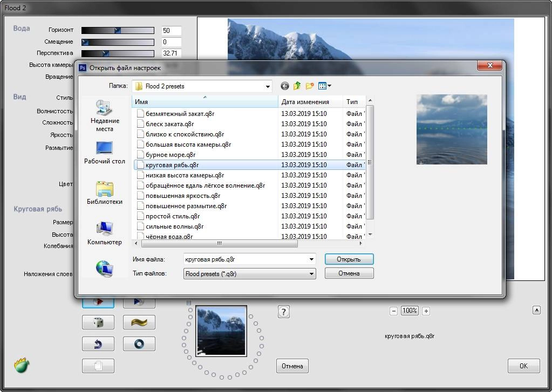The image size is (552, 392).
Task: Click the Flaming Pear logo icon
Action: pyautogui.click(x=22, y=365)
